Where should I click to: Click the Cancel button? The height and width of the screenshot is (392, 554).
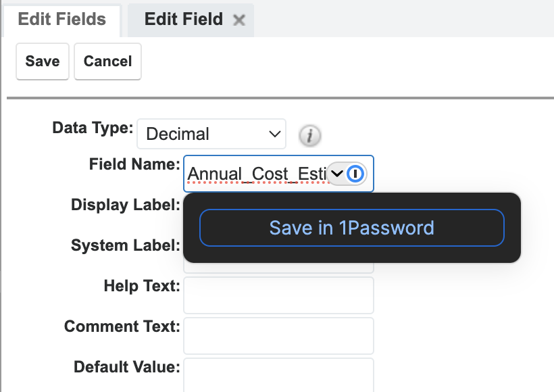click(x=107, y=62)
